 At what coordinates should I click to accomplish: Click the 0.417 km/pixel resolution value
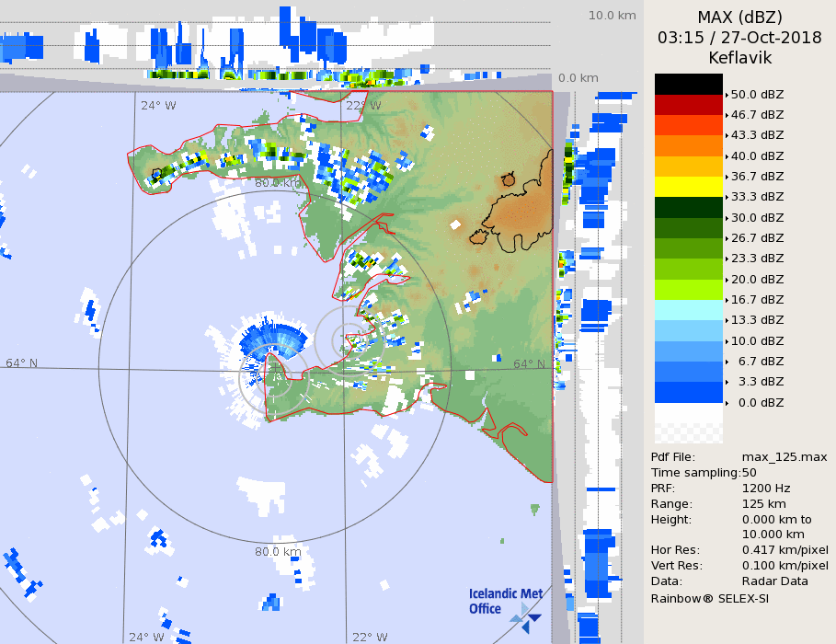pos(784,550)
